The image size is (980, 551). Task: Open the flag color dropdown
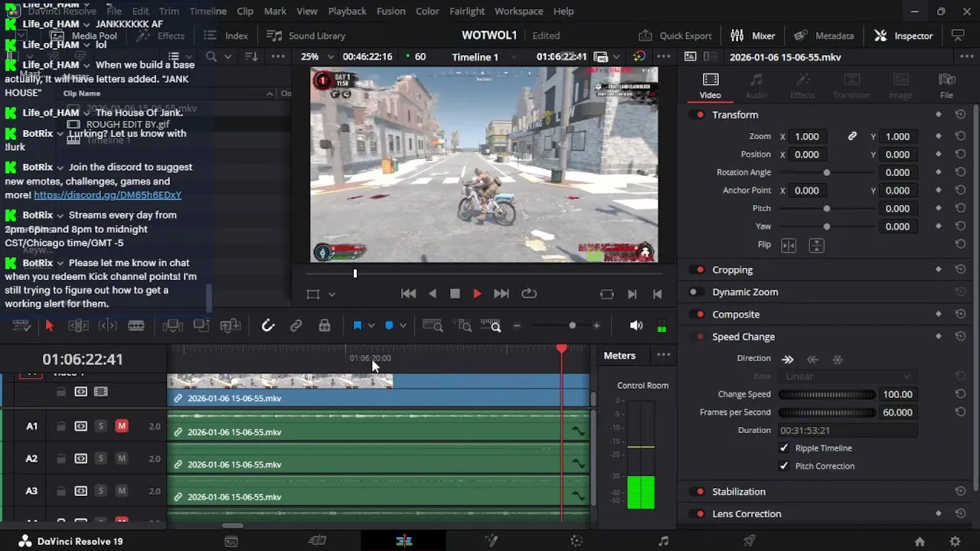[x=371, y=326]
